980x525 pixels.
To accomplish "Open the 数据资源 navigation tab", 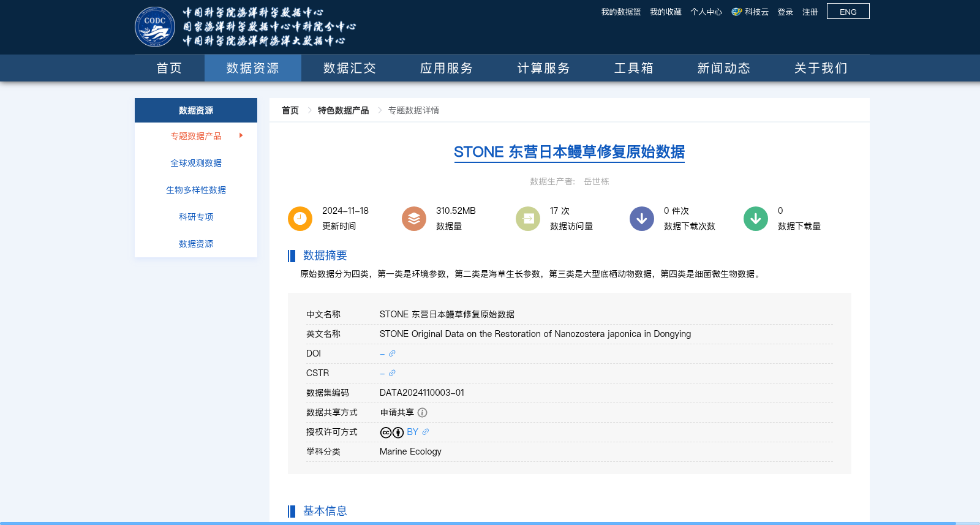I will [x=253, y=68].
